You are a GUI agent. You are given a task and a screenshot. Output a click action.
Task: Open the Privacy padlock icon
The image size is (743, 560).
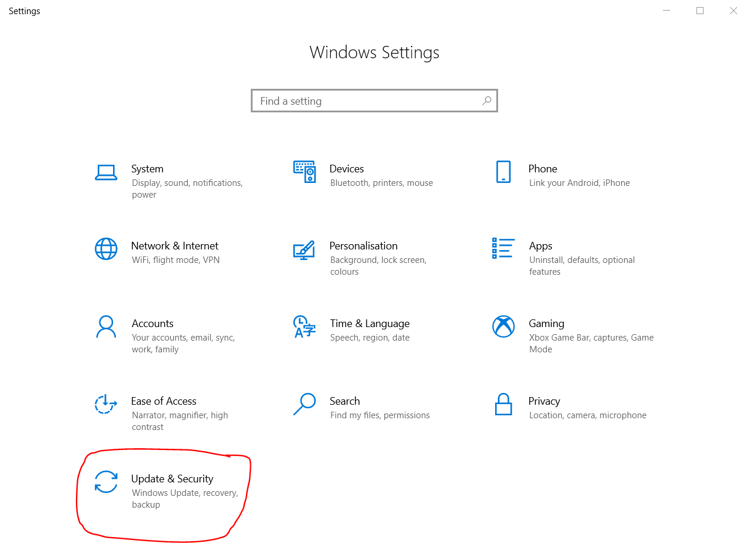tap(503, 404)
